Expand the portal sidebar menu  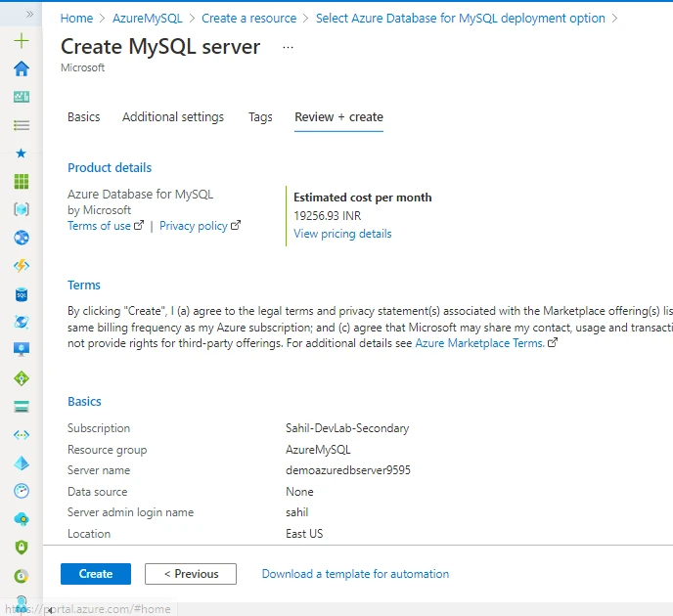tap(29, 14)
